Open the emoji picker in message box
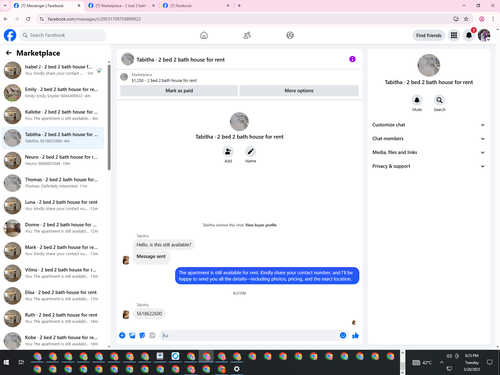Screen dimensions: 500x375 click(343, 335)
